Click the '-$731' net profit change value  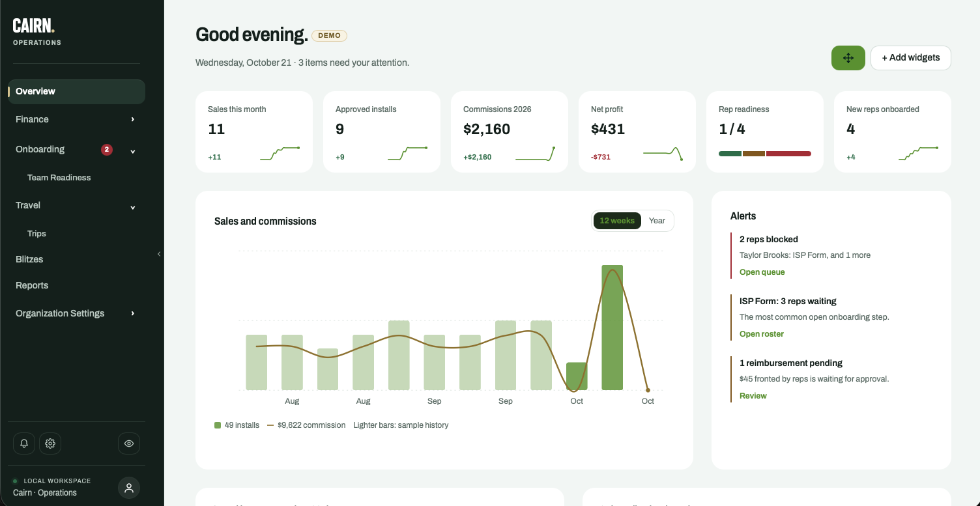(601, 157)
